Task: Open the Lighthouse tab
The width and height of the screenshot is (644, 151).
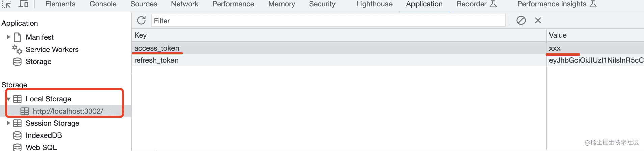Action: click(x=374, y=4)
